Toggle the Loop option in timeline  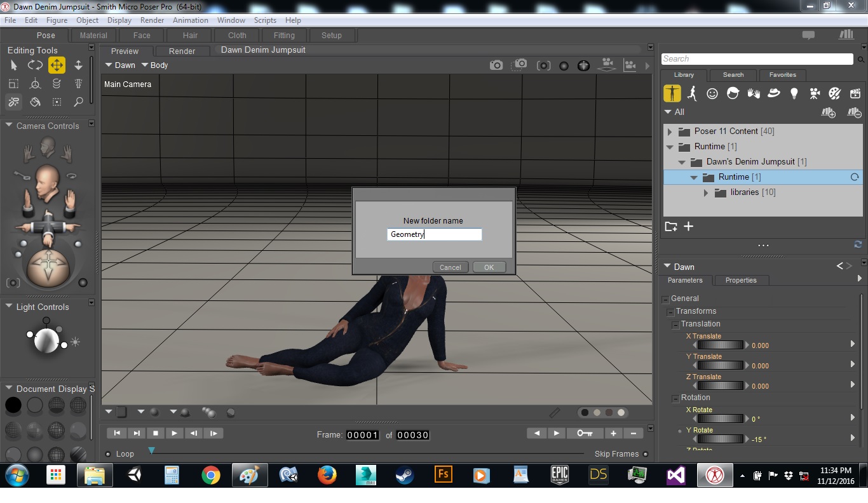(x=108, y=454)
